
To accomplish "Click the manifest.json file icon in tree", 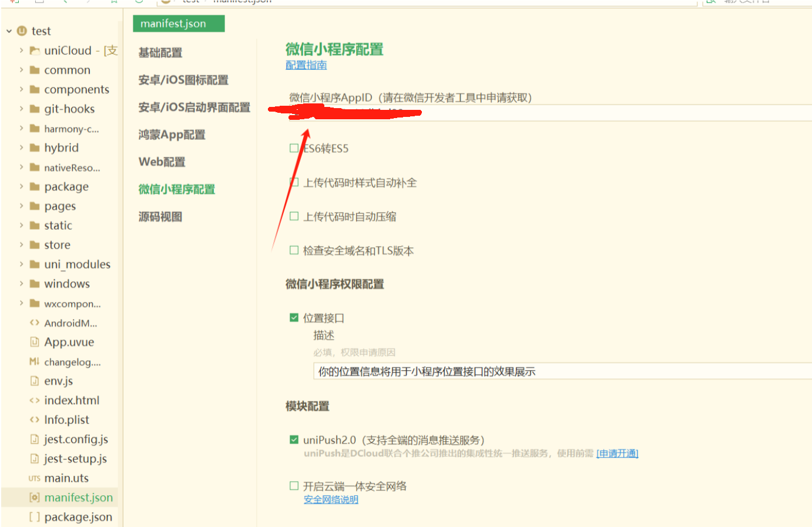I will click(x=35, y=498).
